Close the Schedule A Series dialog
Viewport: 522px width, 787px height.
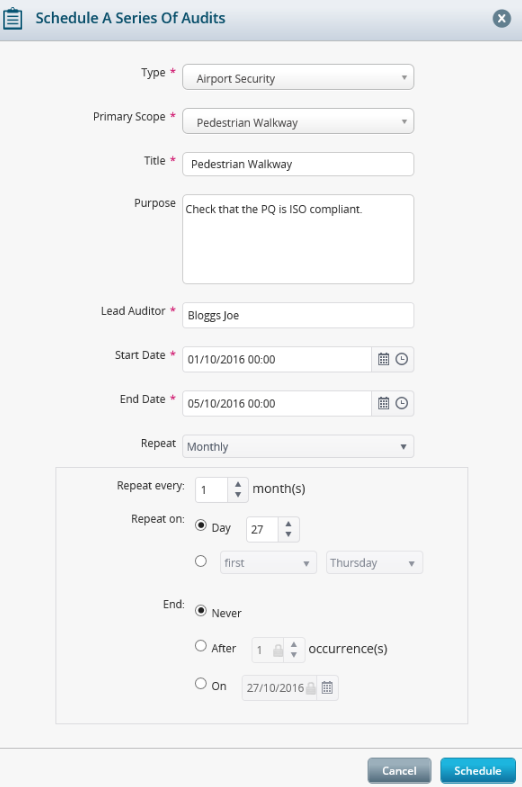(x=501, y=19)
